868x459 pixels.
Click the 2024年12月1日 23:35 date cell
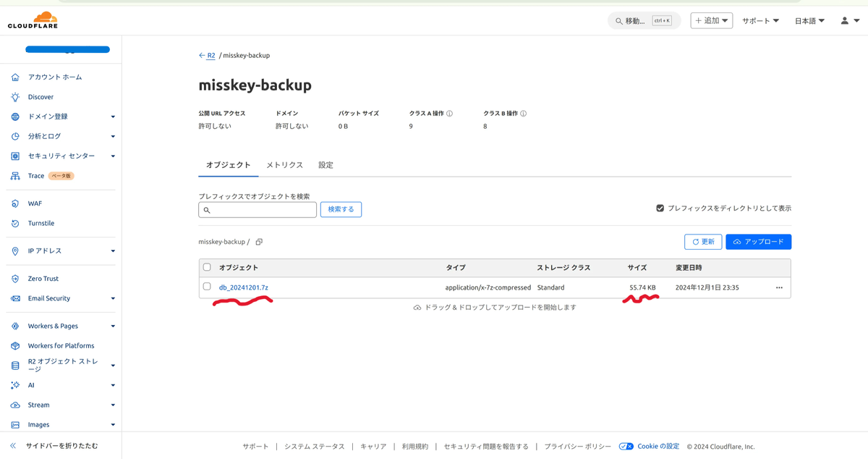click(707, 287)
